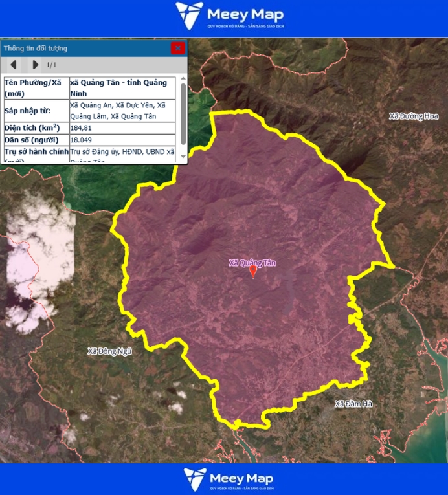
Task: Click the Xã Quảng Tân map label
Action: pyautogui.click(x=252, y=263)
